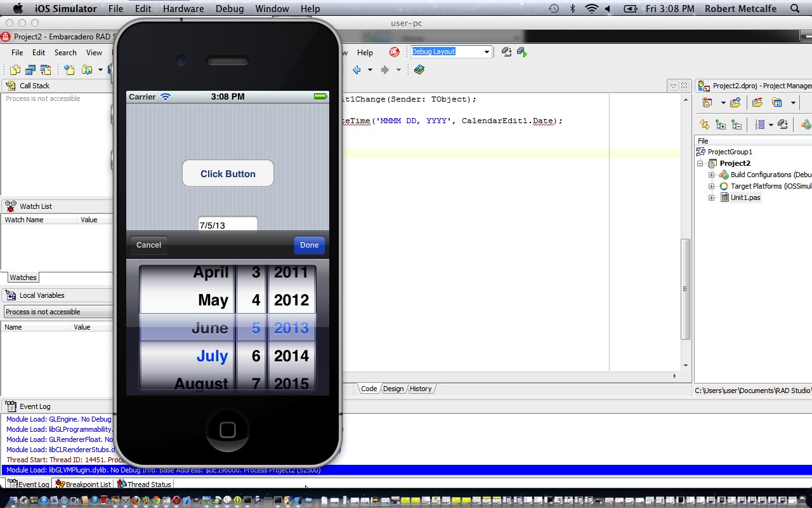Select 2014 in the date picker year wheel
This screenshot has height=508, width=812.
pos(291,356)
